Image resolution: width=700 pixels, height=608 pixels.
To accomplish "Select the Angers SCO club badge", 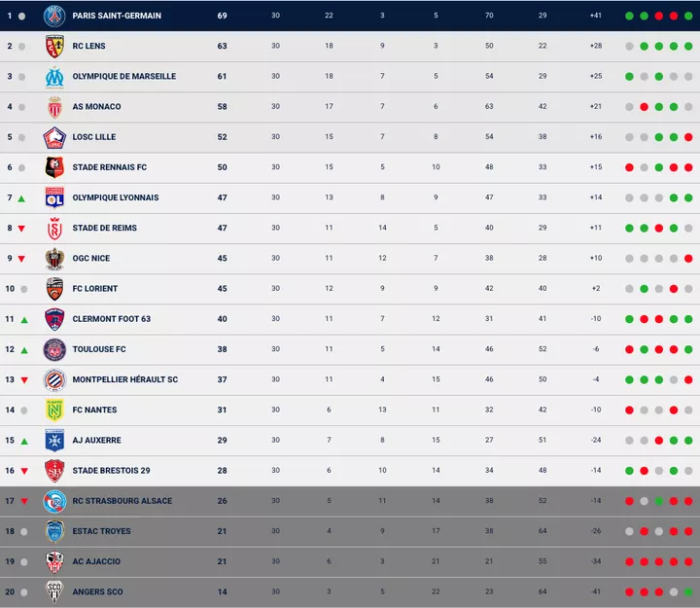I will point(53,591).
